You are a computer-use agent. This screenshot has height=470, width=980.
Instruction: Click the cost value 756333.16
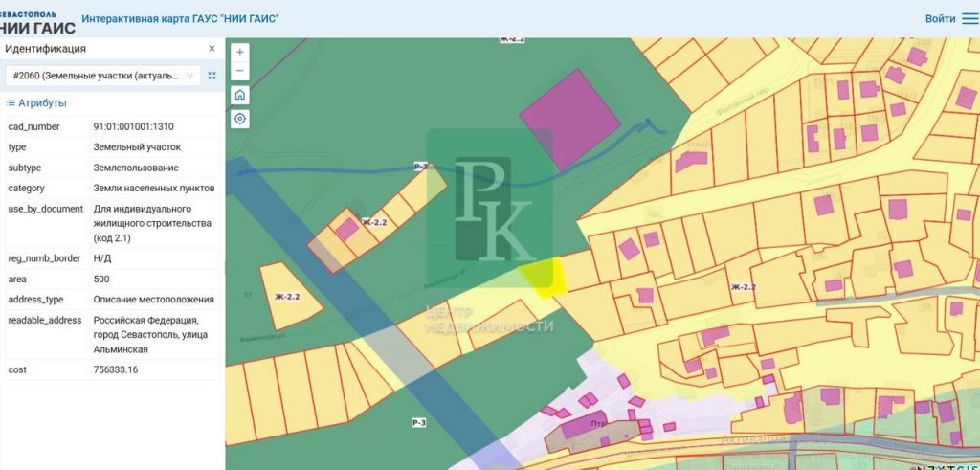click(x=115, y=369)
